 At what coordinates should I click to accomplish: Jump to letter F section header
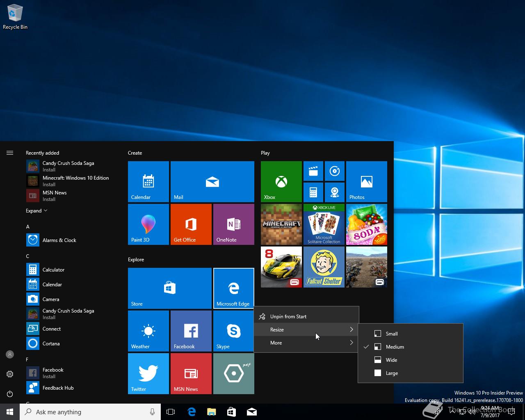click(x=27, y=360)
